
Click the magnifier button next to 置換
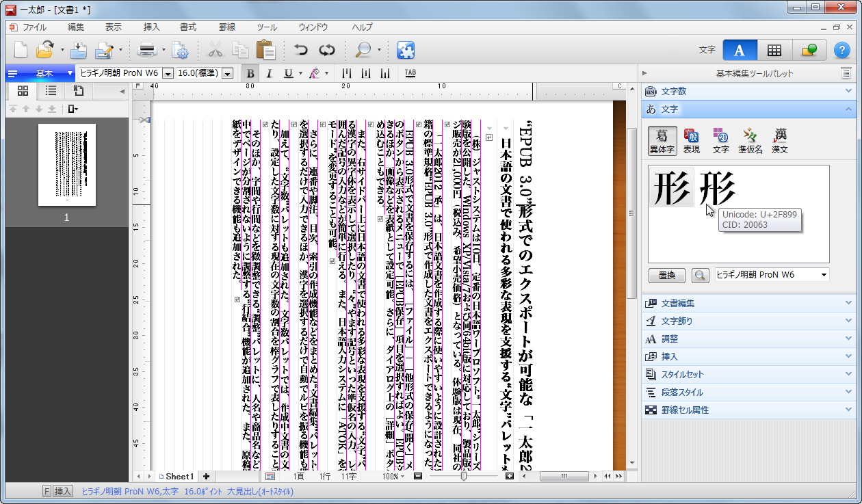700,275
